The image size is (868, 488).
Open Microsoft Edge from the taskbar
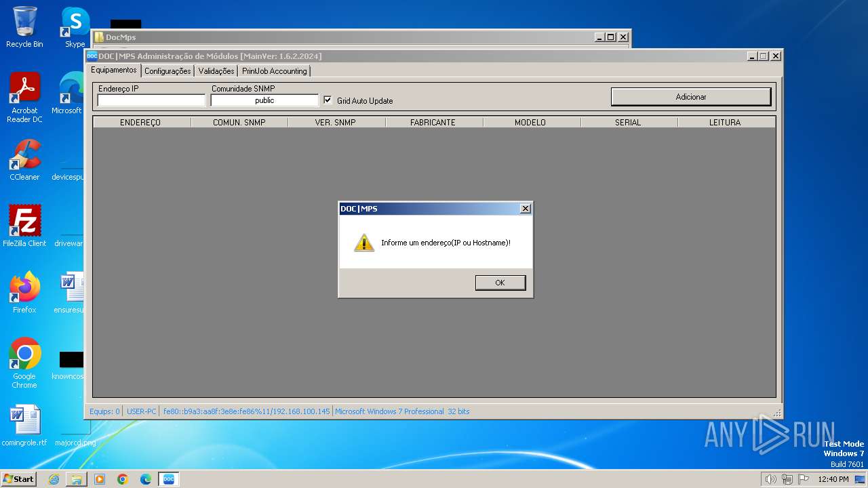(x=146, y=479)
